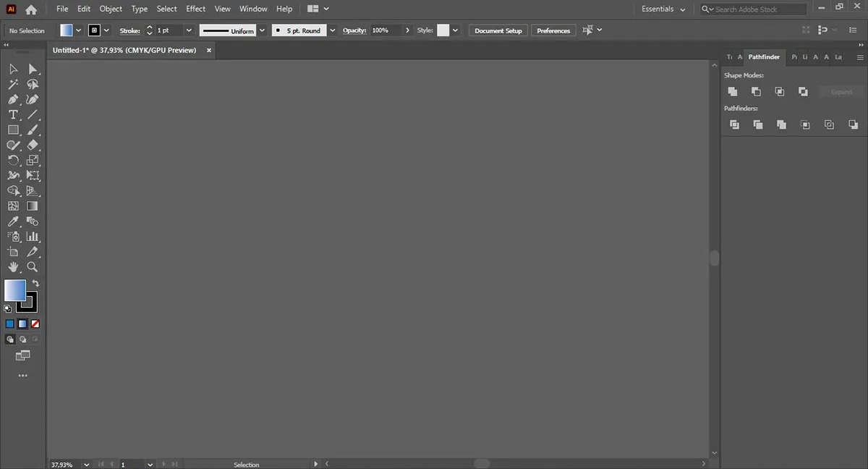Screen dimensions: 868x469
Task: Select the Gradient tool
Action: (33, 206)
